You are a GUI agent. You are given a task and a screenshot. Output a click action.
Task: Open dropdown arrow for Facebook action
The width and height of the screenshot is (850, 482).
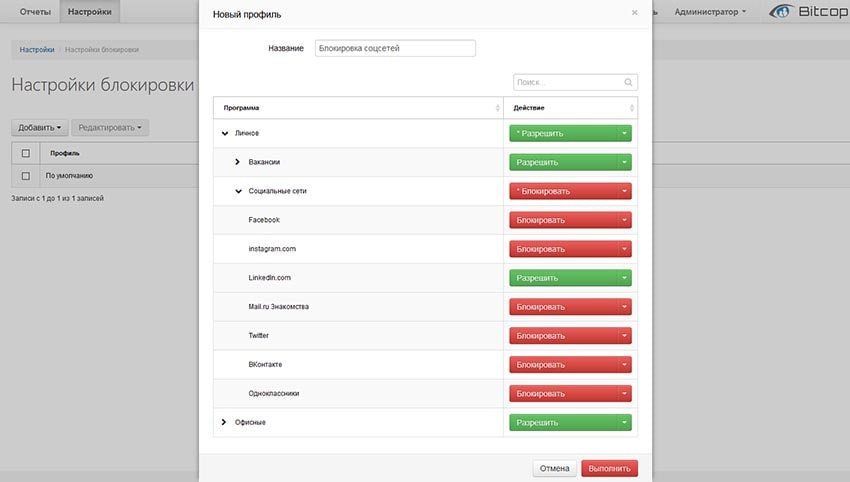pos(624,220)
